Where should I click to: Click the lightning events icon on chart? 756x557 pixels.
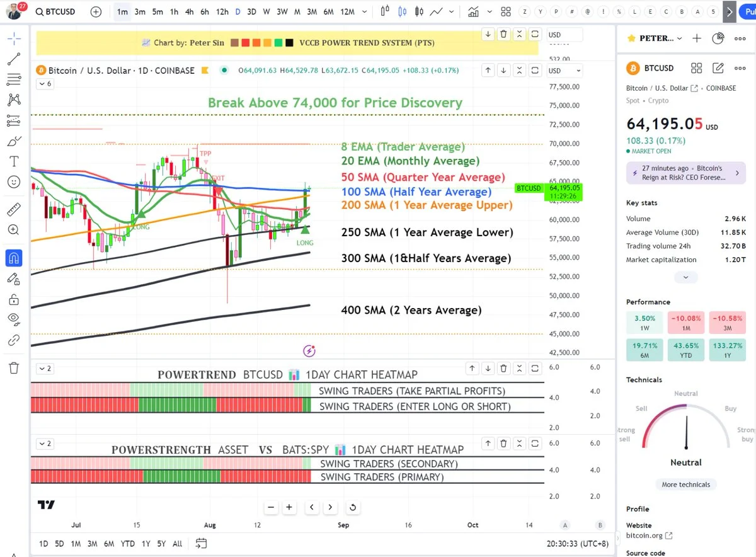tap(309, 350)
